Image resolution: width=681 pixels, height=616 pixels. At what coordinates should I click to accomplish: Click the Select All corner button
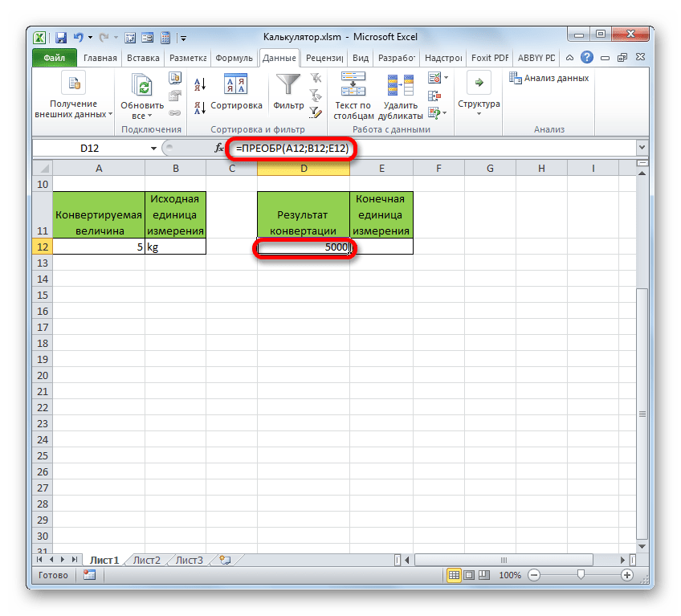tap(43, 168)
